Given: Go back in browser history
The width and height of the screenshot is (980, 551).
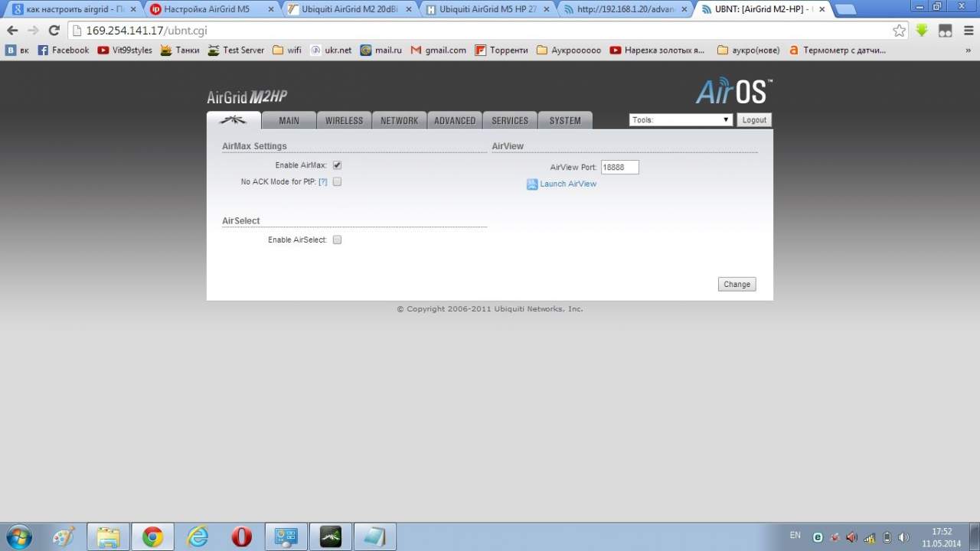Looking at the screenshot, I should (12, 31).
